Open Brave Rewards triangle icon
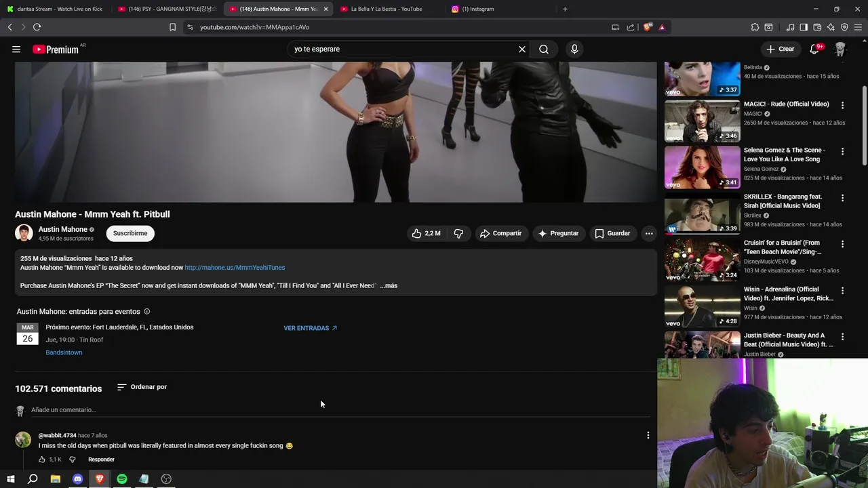The width and height of the screenshot is (868, 488). pos(662,27)
